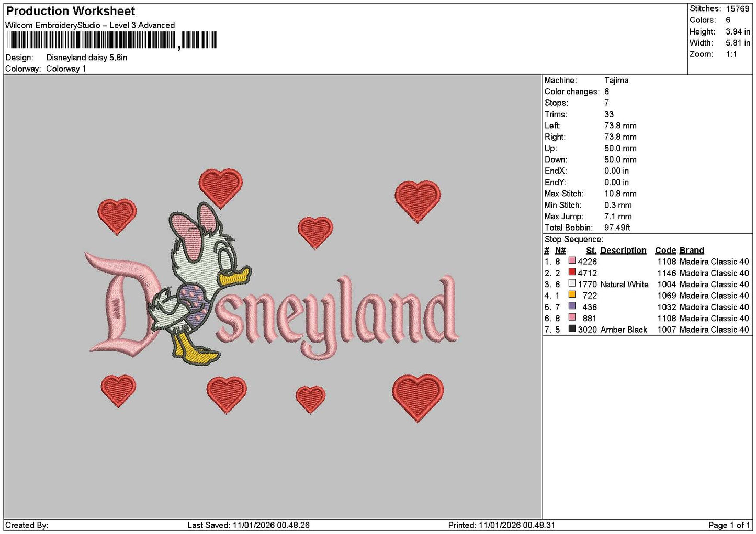
Task: Click code 1007 in the Amber Black row
Action: coord(667,330)
